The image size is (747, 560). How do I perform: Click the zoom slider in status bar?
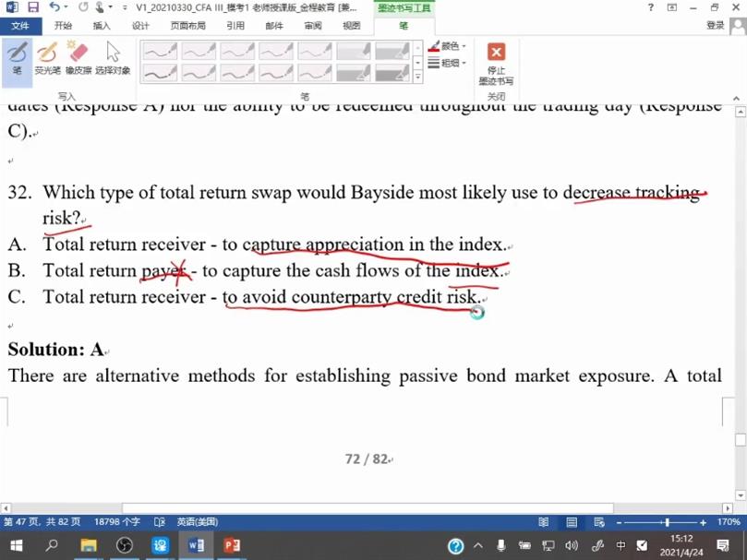[667, 522]
